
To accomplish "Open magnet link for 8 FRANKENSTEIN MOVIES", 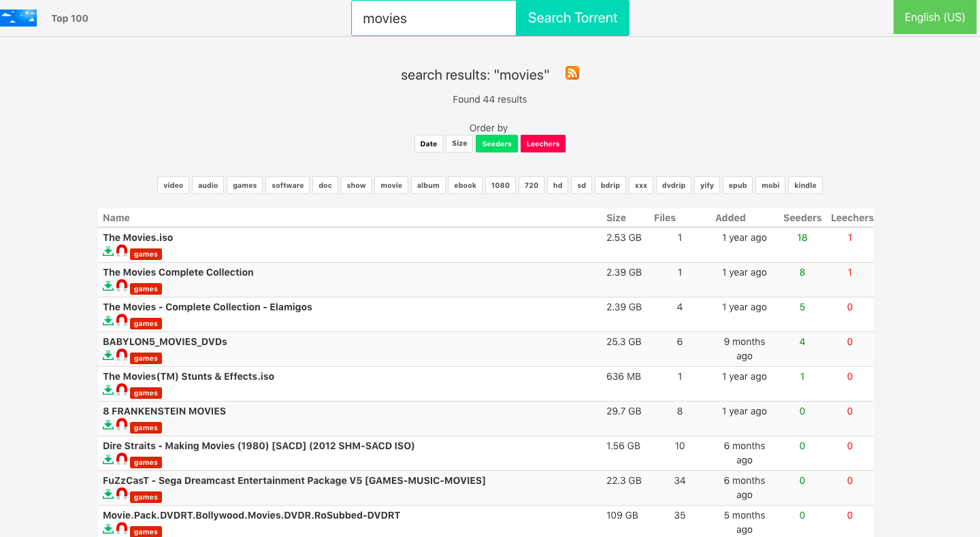I will click(x=122, y=425).
